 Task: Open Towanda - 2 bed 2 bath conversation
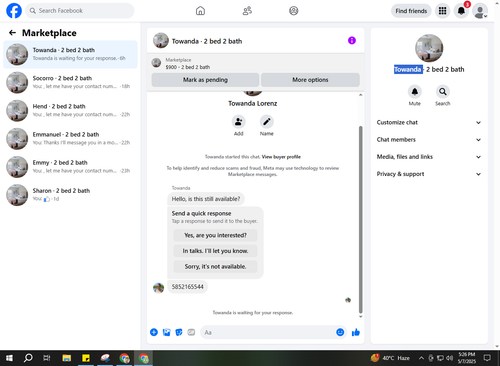[x=70, y=54]
